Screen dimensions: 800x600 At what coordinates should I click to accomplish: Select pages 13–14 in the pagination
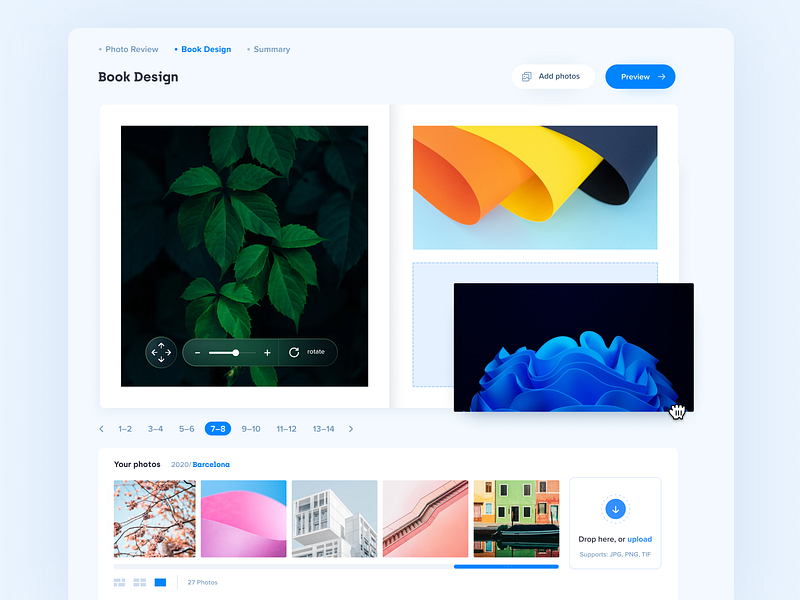click(x=324, y=428)
